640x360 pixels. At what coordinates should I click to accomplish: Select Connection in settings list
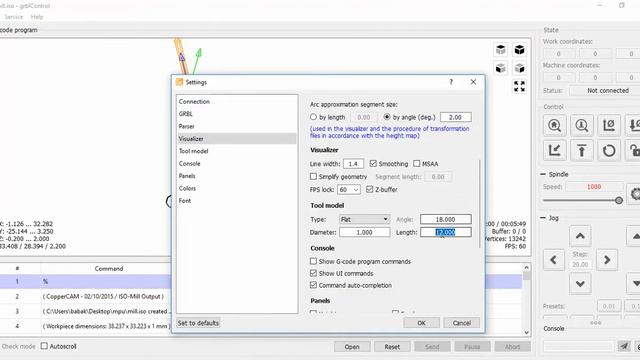point(237,102)
